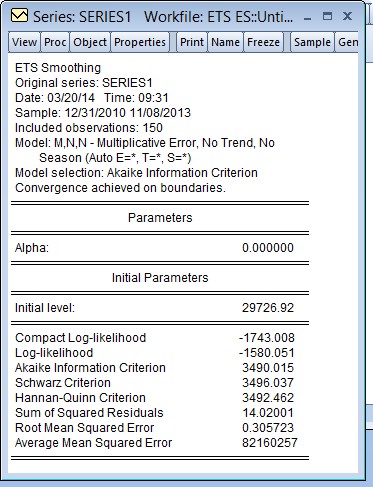Click the 'Akaike Information Criterion' statistics label

pos(90,368)
